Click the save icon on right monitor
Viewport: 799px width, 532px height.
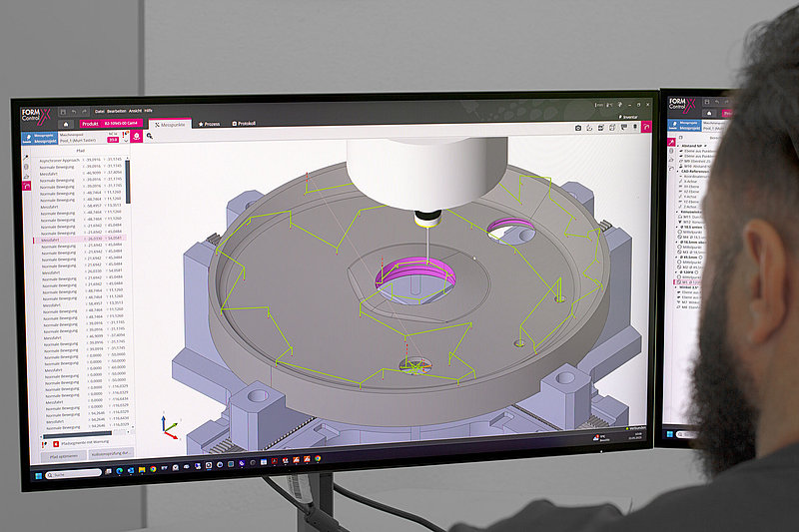(x=707, y=101)
